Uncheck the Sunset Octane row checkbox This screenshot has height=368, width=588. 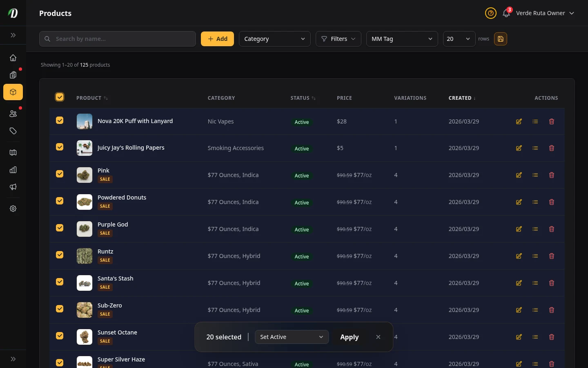click(60, 336)
